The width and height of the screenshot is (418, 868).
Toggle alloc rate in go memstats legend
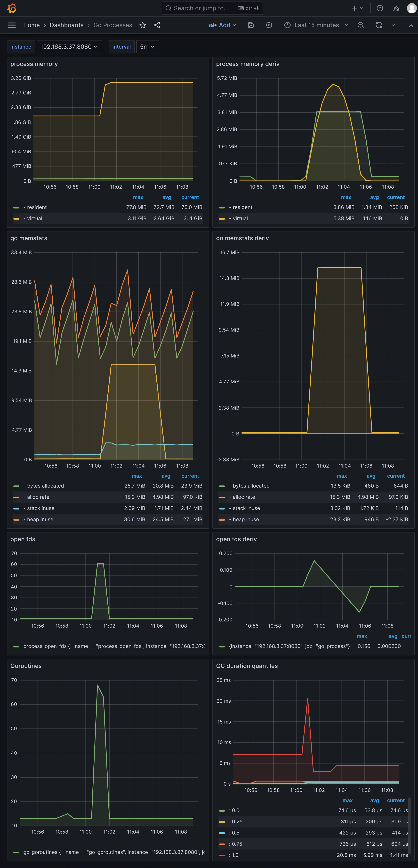point(36,497)
